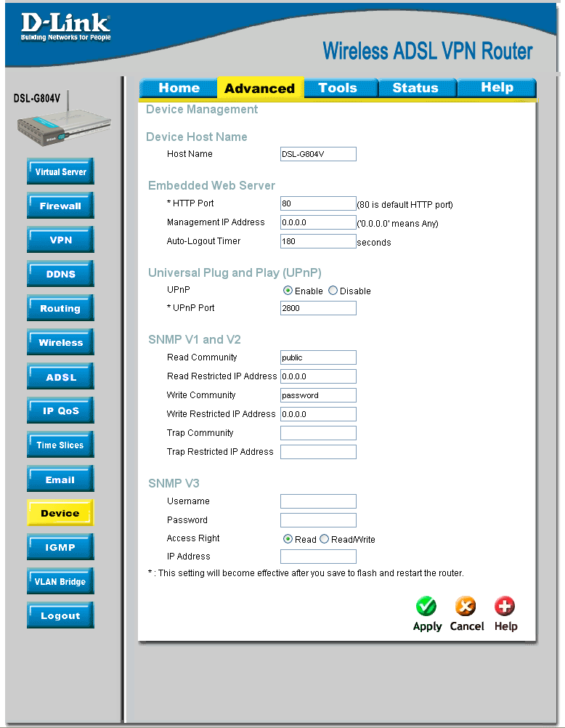The image size is (565, 728).
Task: Choose Read/Write access right
Action: [x=324, y=539]
